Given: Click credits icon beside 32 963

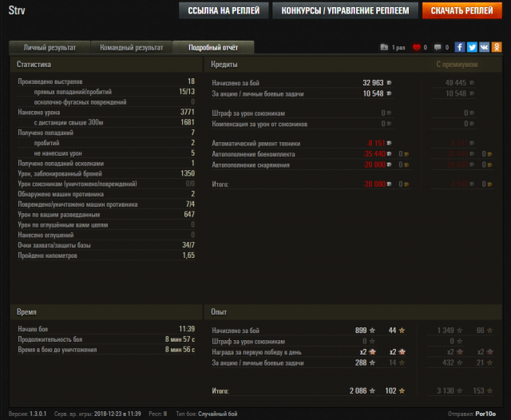Looking at the screenshot, I should point(390,82).
